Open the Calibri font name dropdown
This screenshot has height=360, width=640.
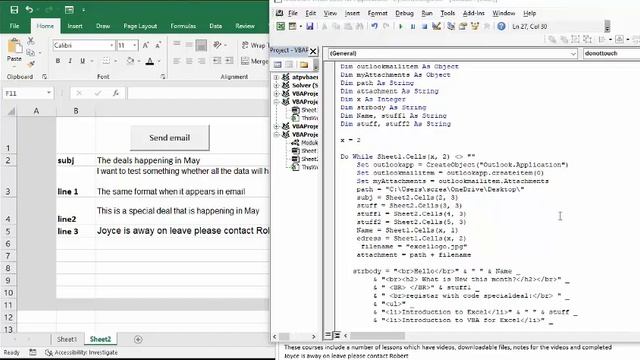pos(111,45)
